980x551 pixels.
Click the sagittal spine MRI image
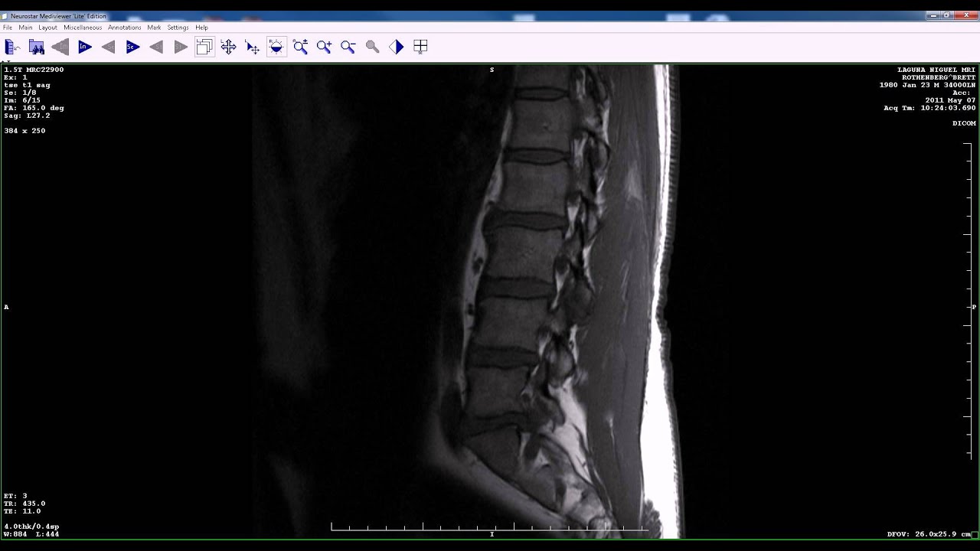pos(490,302)
